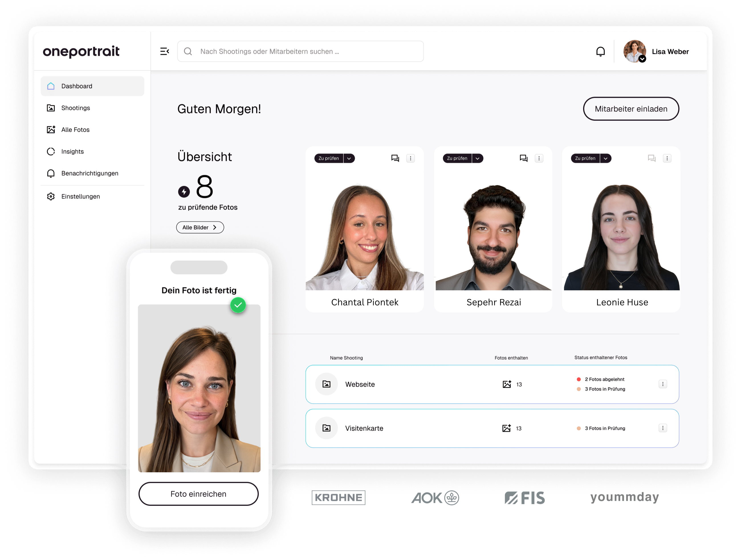Open Alle Fotos in the sidebar
741x560 pixels.
(x=92, y=130)
